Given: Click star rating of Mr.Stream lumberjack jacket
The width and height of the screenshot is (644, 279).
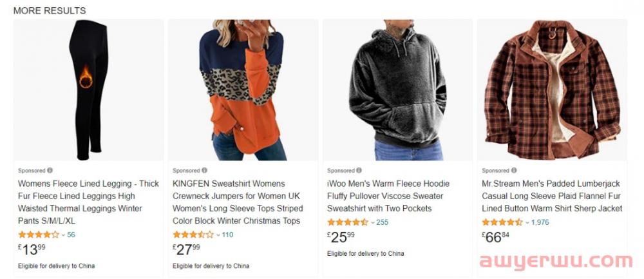Looking at the screenshot, I should tap(502, 222).
